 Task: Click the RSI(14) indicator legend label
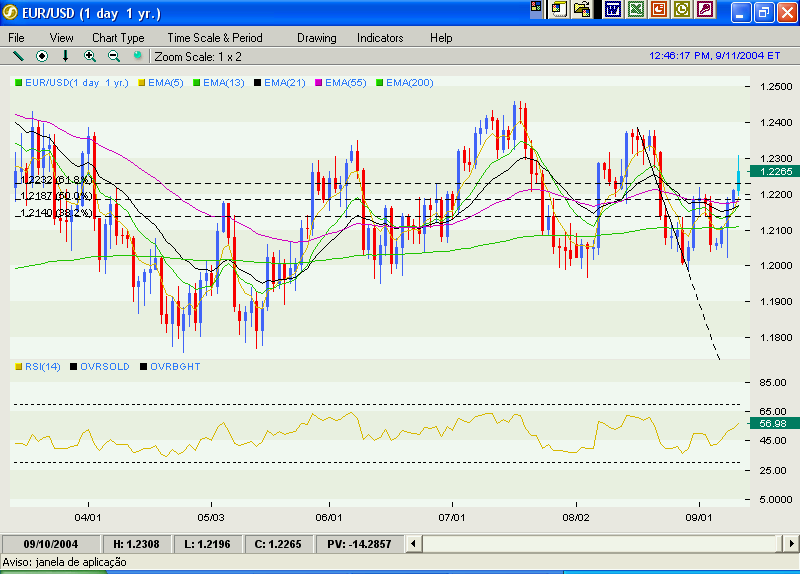click(43, 367)
